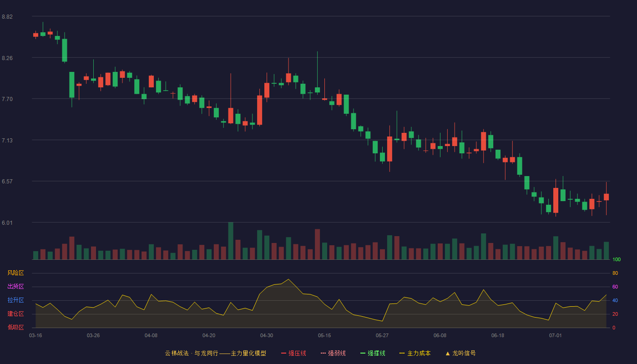Click the 风险区 zone label
The image size is (637, 364).
point(15,273)
